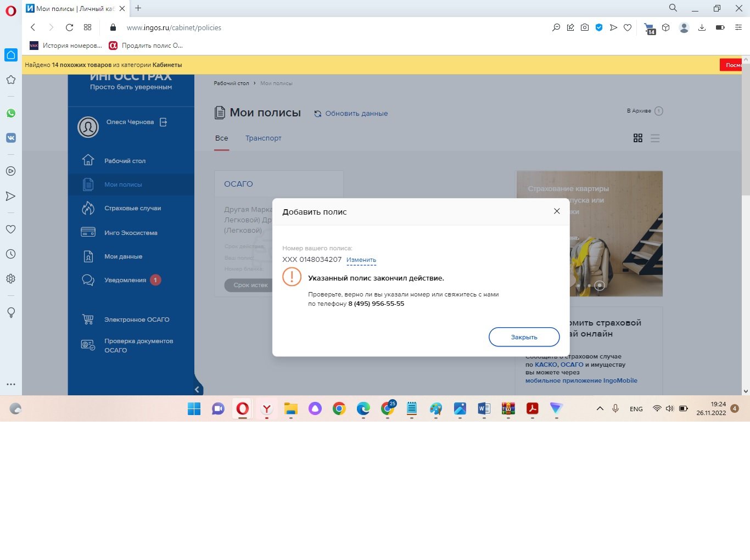
Task: Collapse the sidebar with the arrow
Action: [x=197, y=389]
